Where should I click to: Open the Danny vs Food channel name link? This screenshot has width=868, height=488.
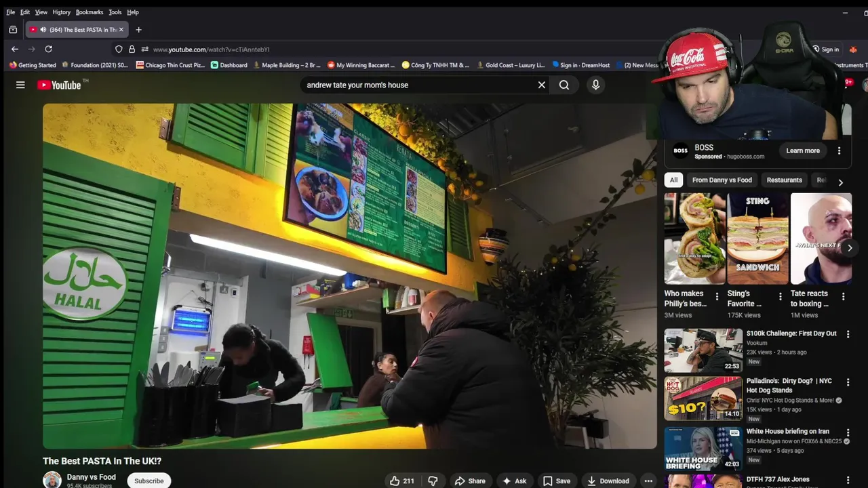pos(91,477)
